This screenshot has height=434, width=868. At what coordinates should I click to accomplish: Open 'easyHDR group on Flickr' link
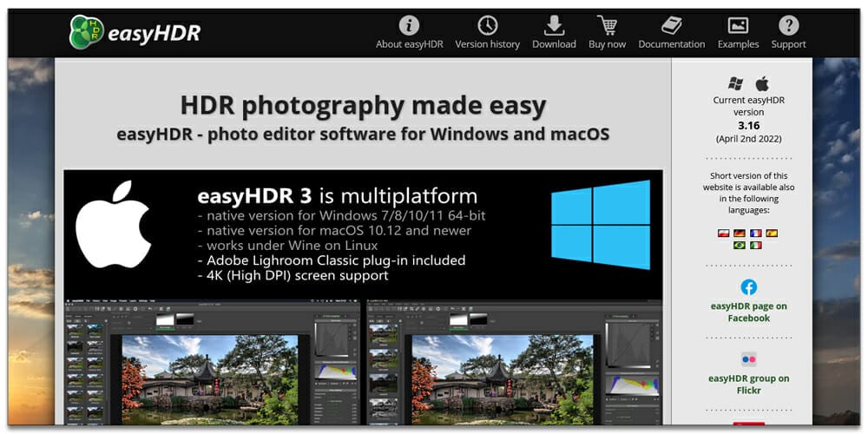tap(748, 385)
